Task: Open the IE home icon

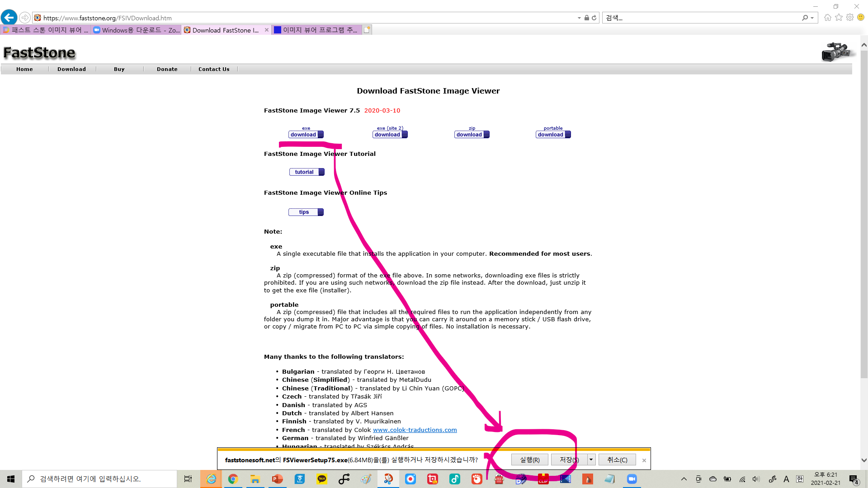Action: pos(828,18)
